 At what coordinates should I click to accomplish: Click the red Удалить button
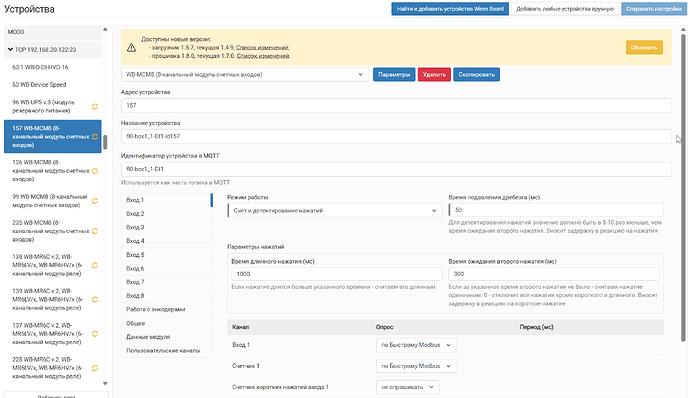tap(434, 75)
